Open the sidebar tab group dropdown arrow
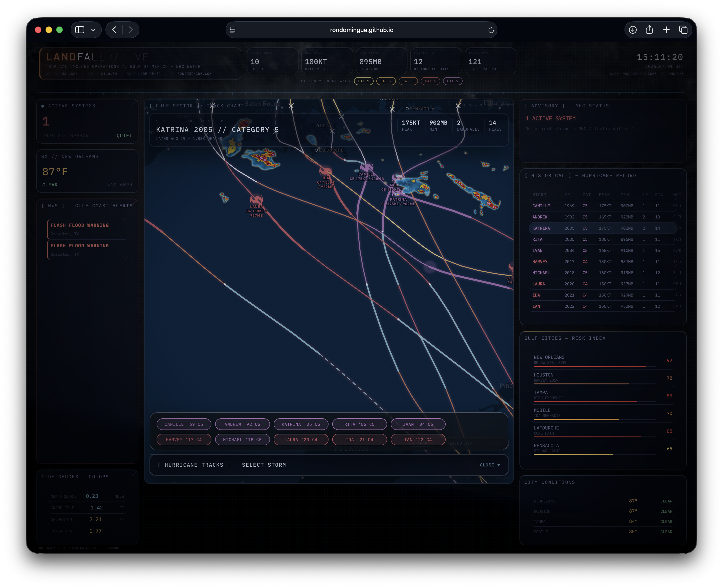723x588 pixels. 93,30
